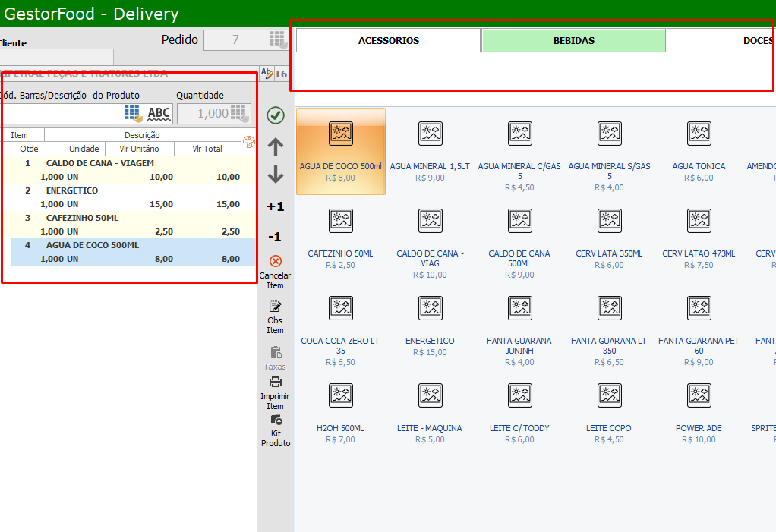
Task: Increase item quantity with +1
Action: point(276,206)
